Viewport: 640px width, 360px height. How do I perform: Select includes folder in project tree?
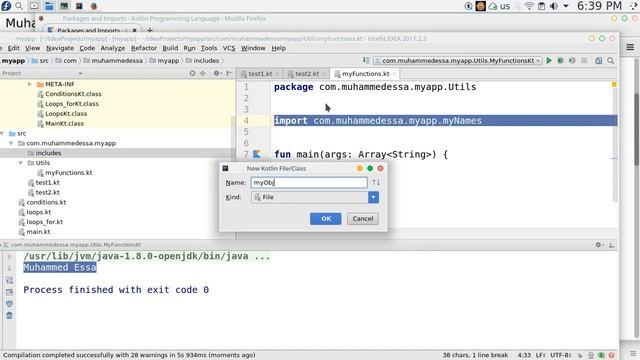48,153
